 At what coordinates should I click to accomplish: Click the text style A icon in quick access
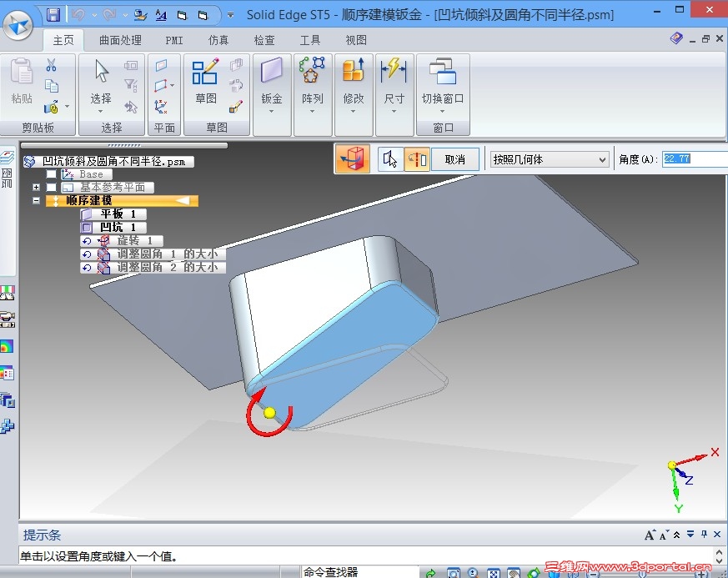pyautogui.click(x=161, y=15)
